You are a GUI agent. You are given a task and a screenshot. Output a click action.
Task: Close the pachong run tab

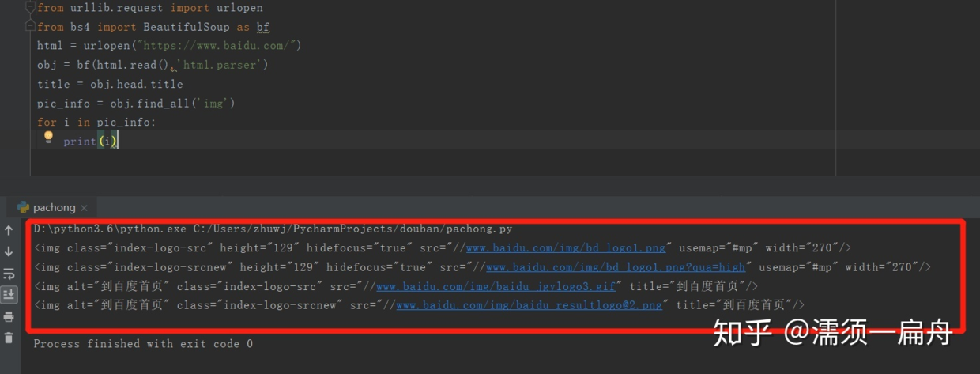(84, 208)
